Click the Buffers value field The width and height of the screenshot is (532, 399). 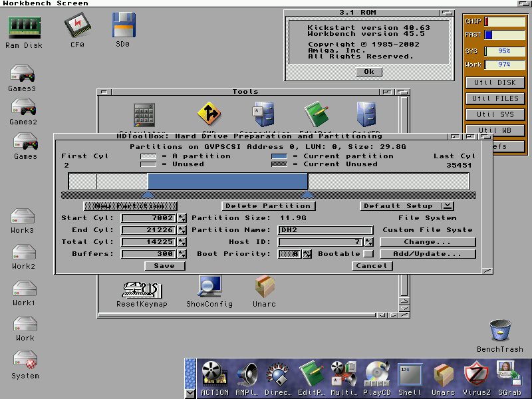coord(149,254)
